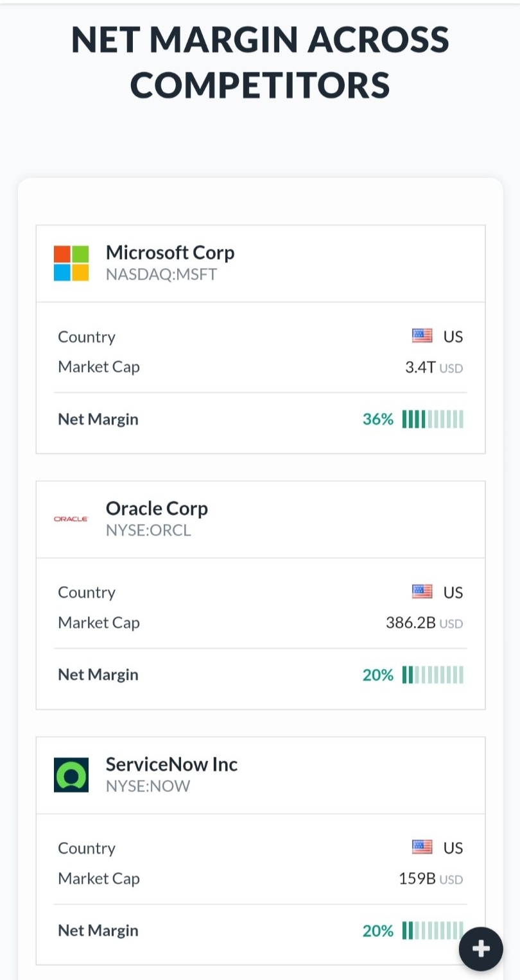Click the NYSE:ORCL ticker symbol
Screen dimensions: 520x980
point(148,530)
